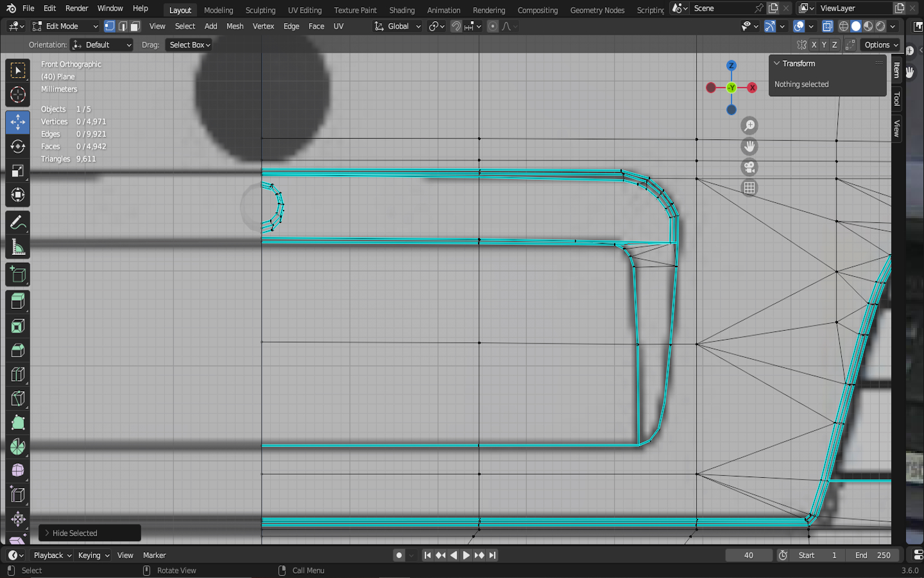Click the viewport zoom magnifier gizmo
The image size is (924, 578).
pos(749,126)
